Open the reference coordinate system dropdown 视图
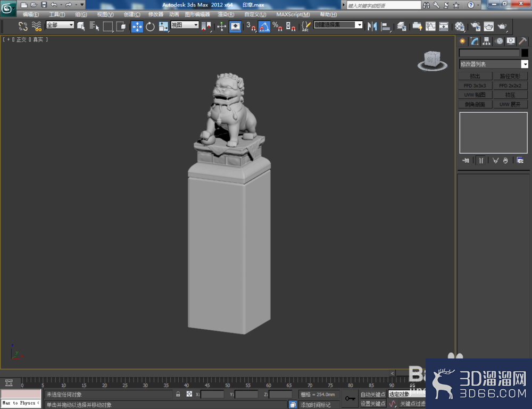This screenshot has height=409, width=532. 185,25
